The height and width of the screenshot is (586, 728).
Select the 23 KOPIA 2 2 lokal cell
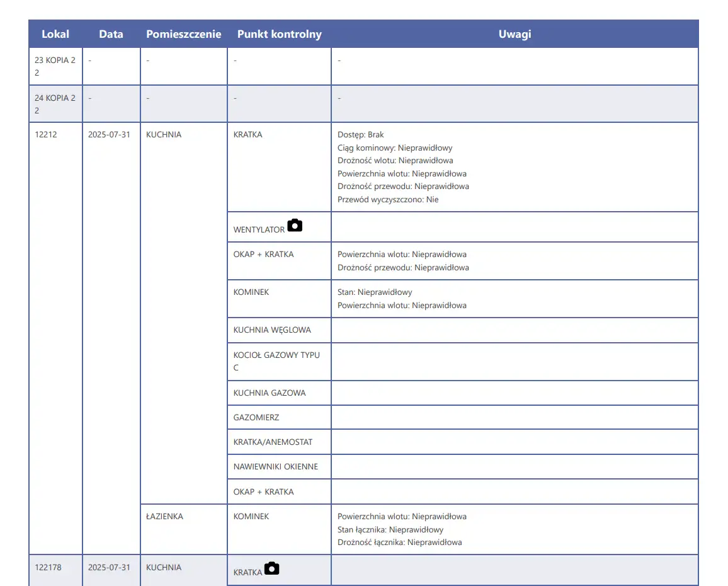pos(55,66)
